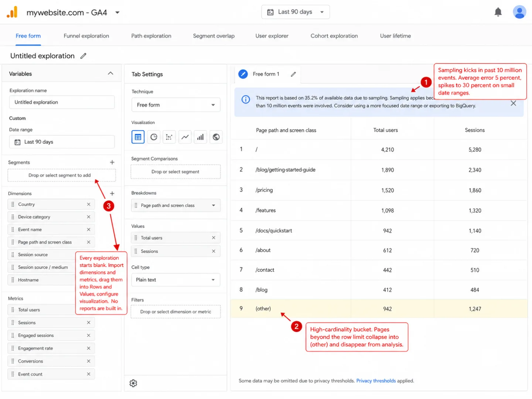The image size is (532, 399).
Task: Select the bar chart visualization
Action: click(x=201, y=137)
